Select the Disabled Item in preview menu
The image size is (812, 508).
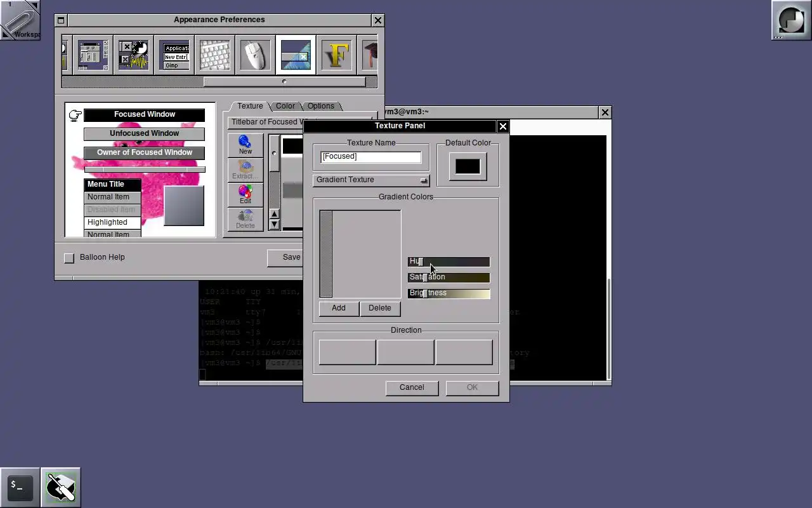(x=112, y=210)
